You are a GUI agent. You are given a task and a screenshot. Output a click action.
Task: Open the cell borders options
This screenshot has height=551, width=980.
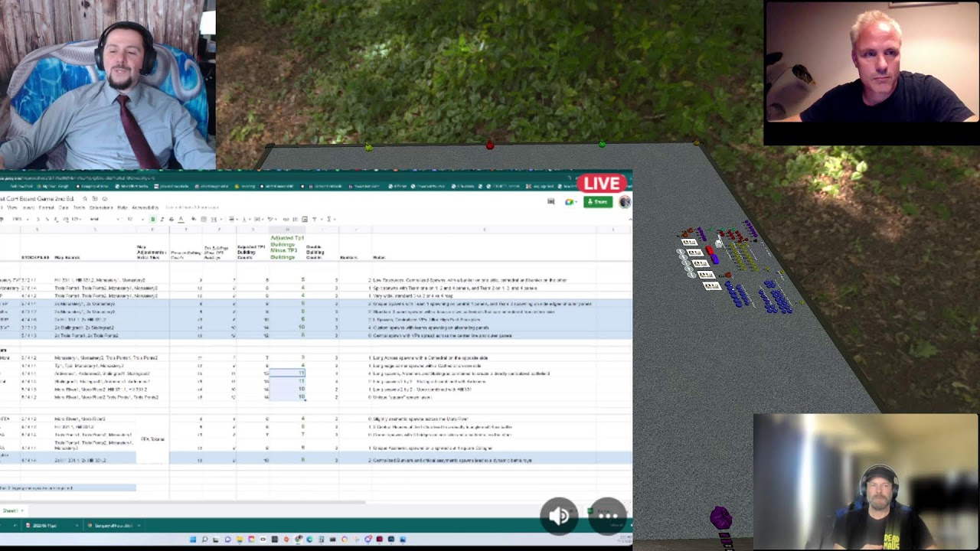(x=204, y=219)
